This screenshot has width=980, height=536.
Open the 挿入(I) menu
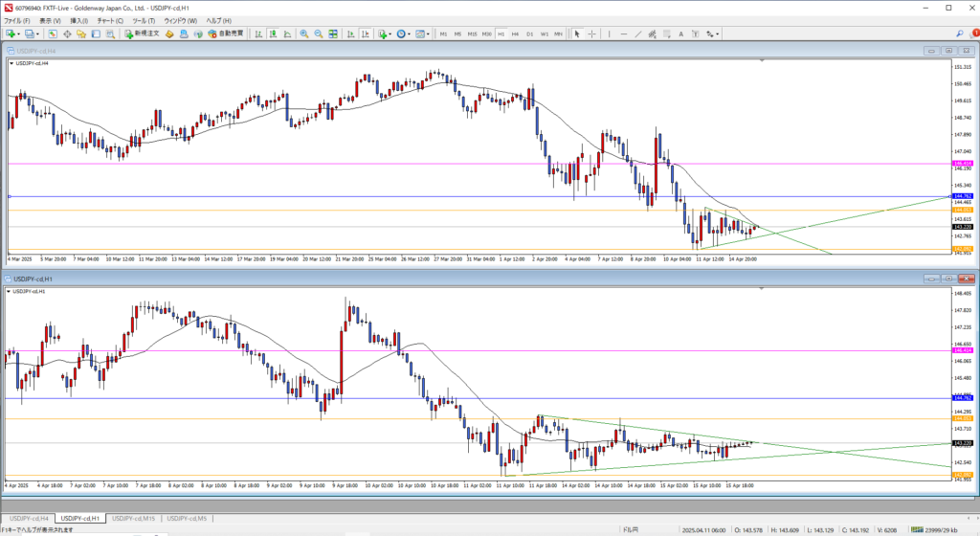click(x=78, y=21)
